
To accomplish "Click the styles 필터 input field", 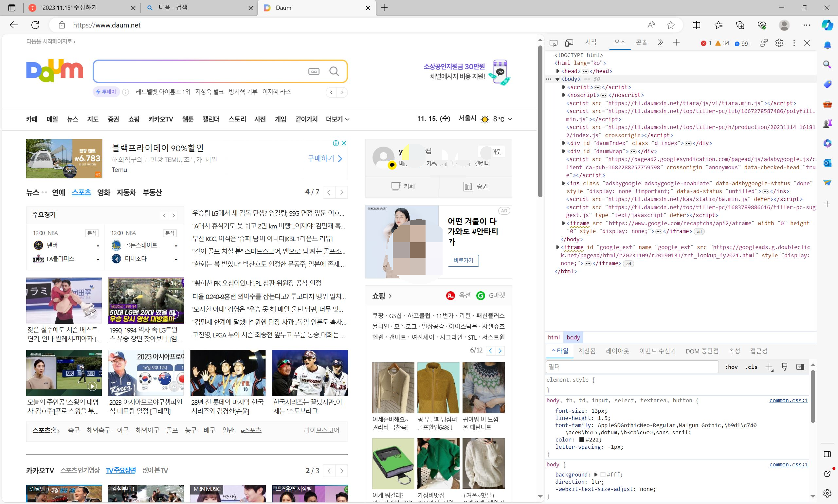I will [632, 367].
